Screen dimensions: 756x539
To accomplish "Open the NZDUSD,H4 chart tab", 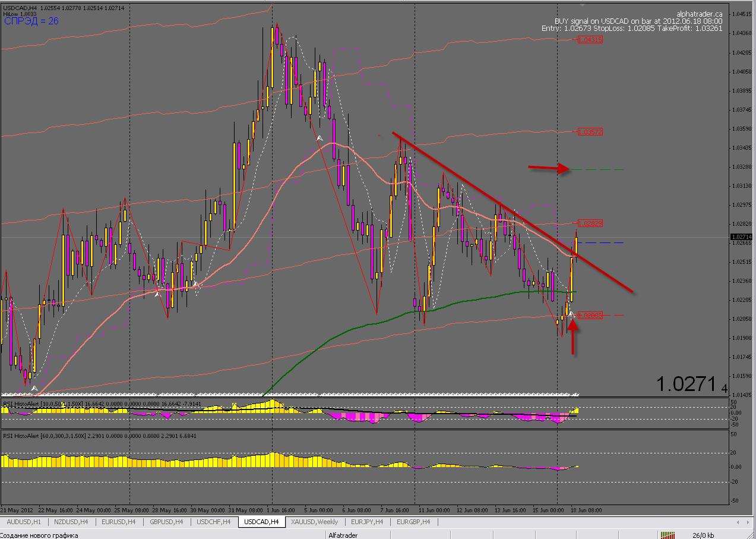I will pos(71,522).
